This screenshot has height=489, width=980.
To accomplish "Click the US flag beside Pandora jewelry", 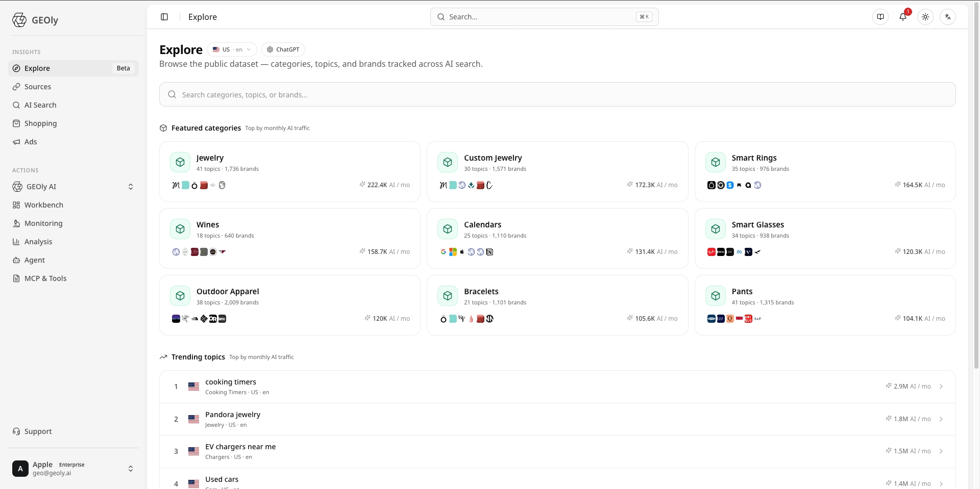I will (x=193, y=419).
